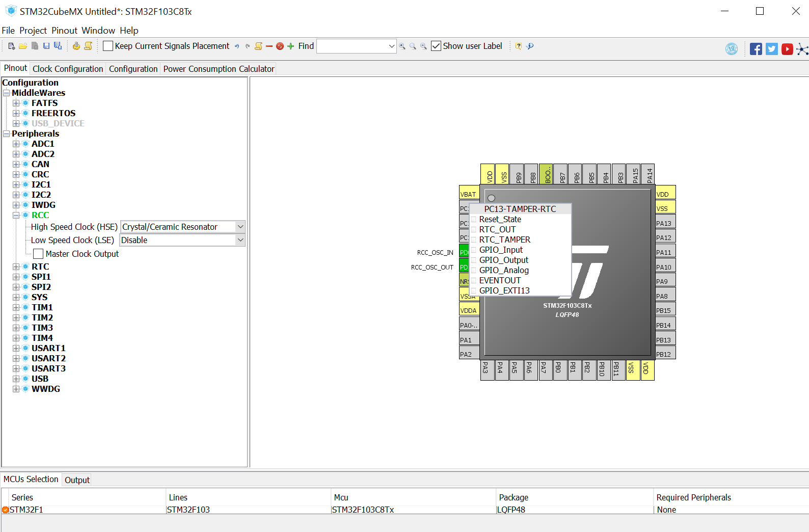Select the FATFS middleware tree item
Viewport: 809px width, 532px height.
tap(44, 103)
